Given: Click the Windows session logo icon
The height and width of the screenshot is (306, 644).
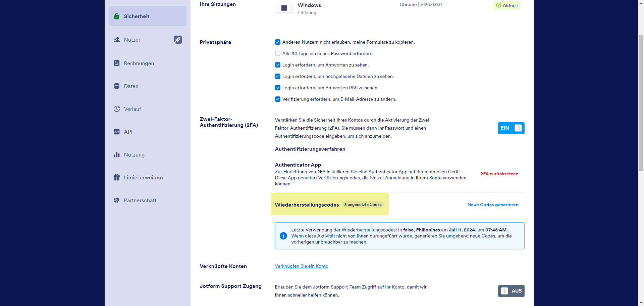Looking at the screenshot, I should [284, 8].
